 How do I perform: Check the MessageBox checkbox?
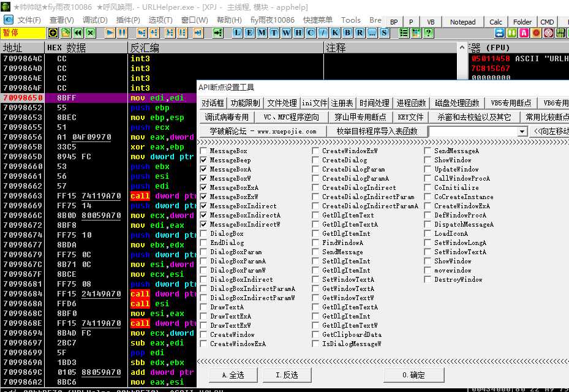pos(203,151)
